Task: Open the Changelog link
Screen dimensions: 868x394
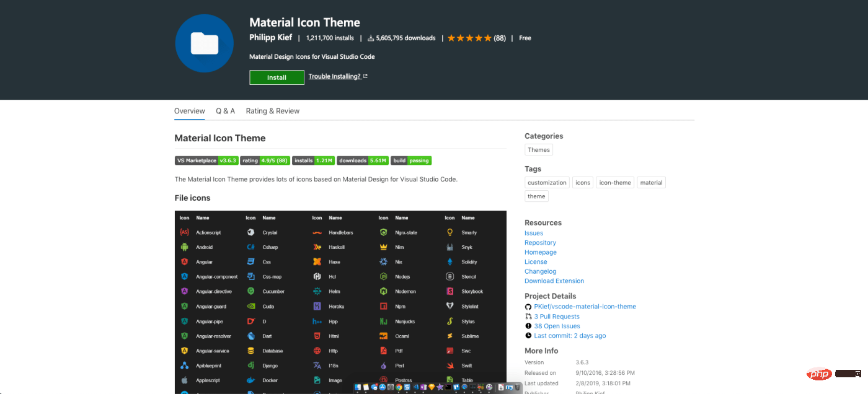Action: [x=541, y=271]
